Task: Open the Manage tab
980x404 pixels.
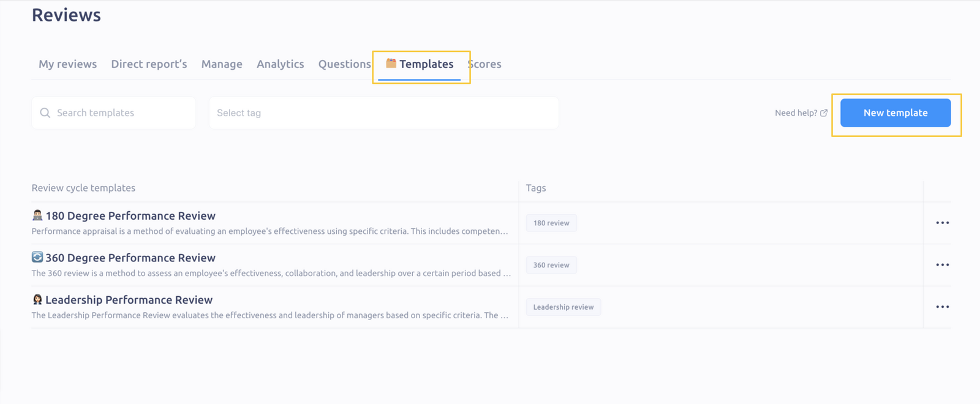Action: [x=222, y=64]
